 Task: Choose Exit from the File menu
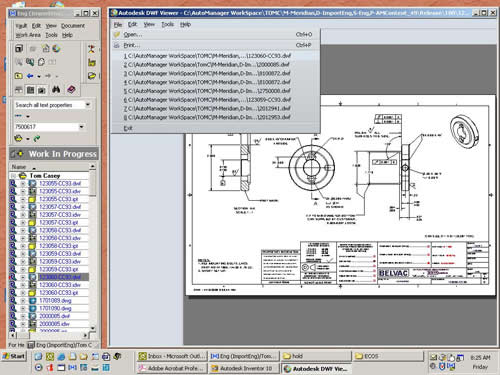click(x=215, y=128)
